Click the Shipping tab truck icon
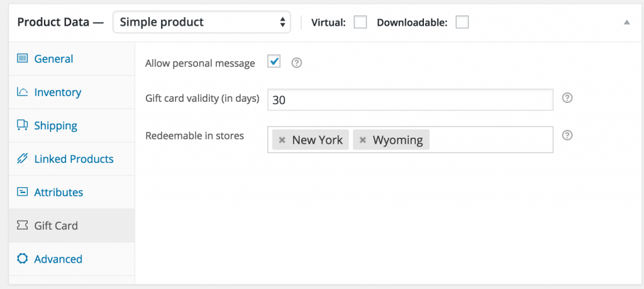 tap(23, 126)
